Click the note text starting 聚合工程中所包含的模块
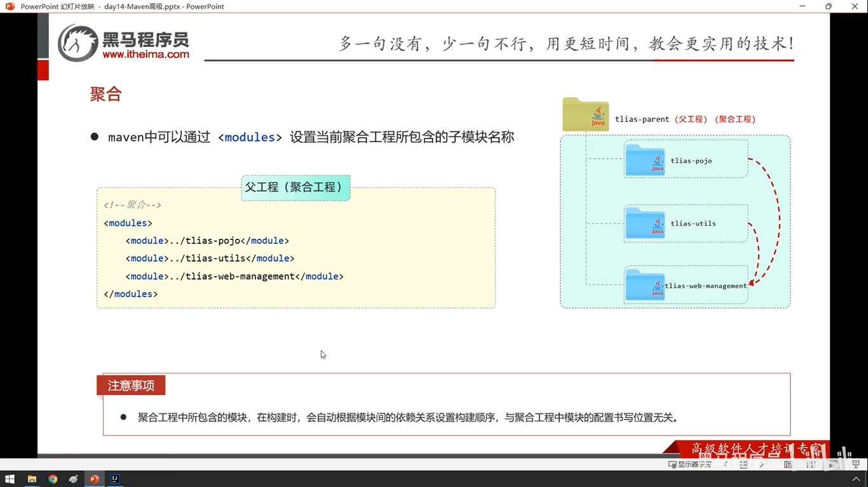Screen dimensions: 868x487 pyautogui.click(x=408, y=418)
